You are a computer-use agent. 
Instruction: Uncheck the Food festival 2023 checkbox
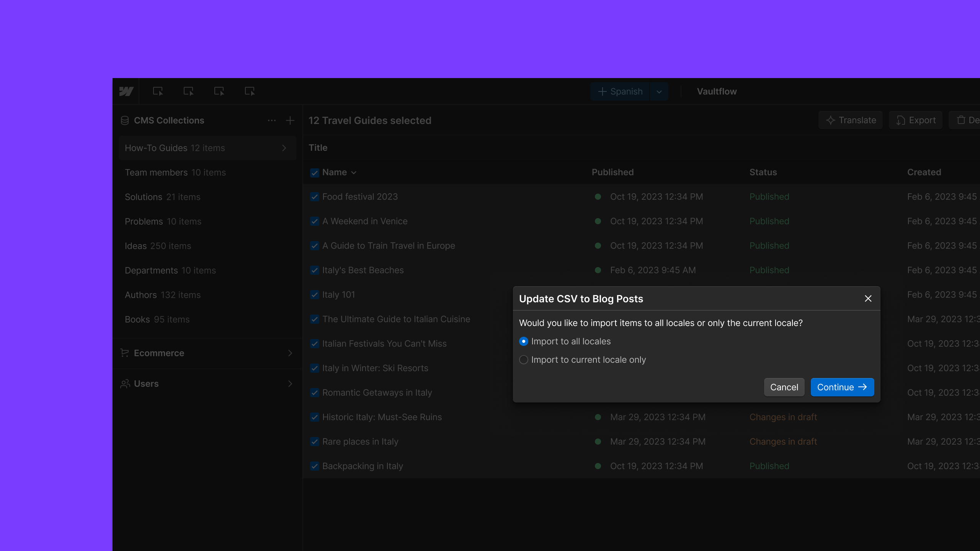coord(314,197)
